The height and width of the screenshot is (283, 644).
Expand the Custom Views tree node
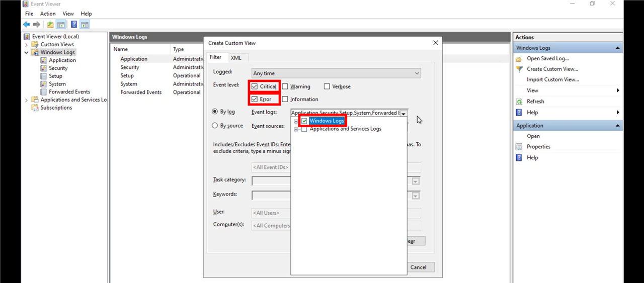(26, 44)
